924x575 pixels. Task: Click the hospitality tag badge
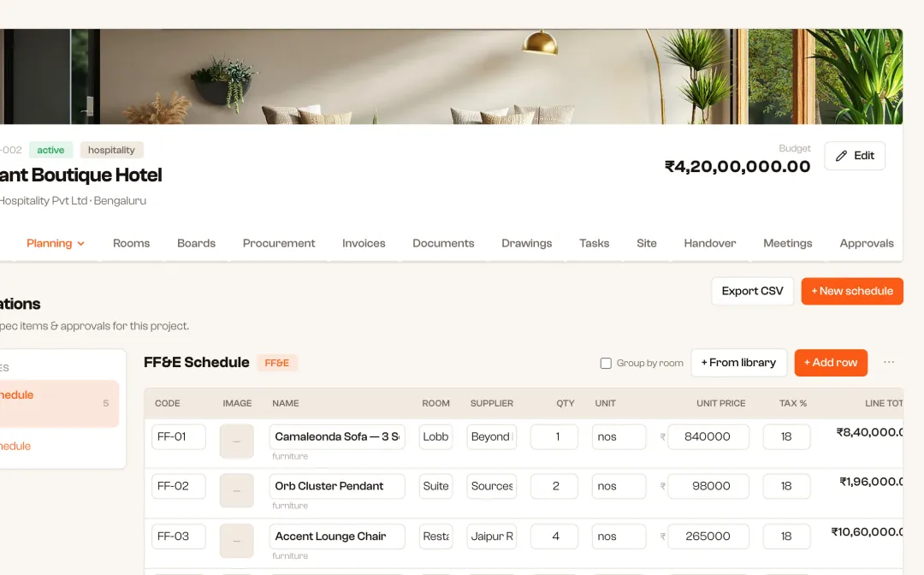coord(111,151)
